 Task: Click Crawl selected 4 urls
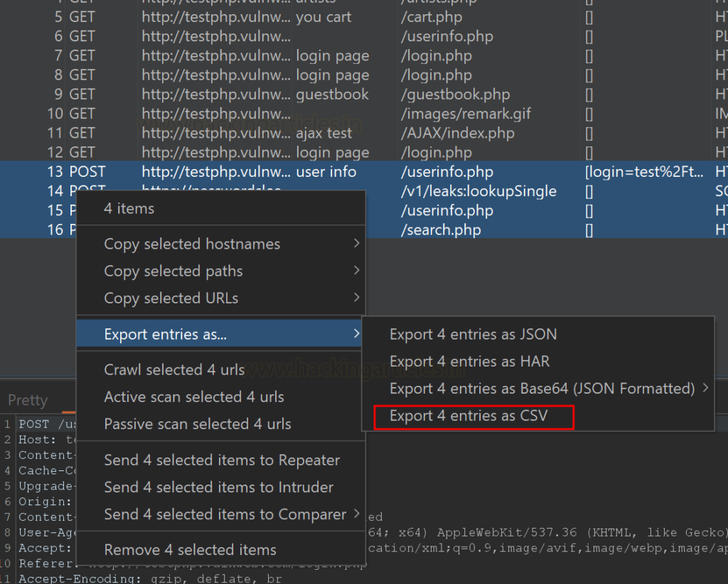coord(174,370)
